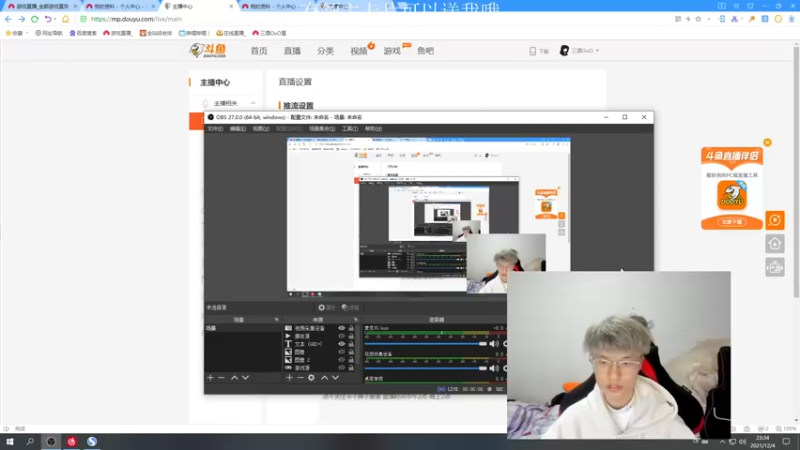Click the browser scissors screenshot icon
This screenshot has height=450, width=800.
click(x=734, y=19)
